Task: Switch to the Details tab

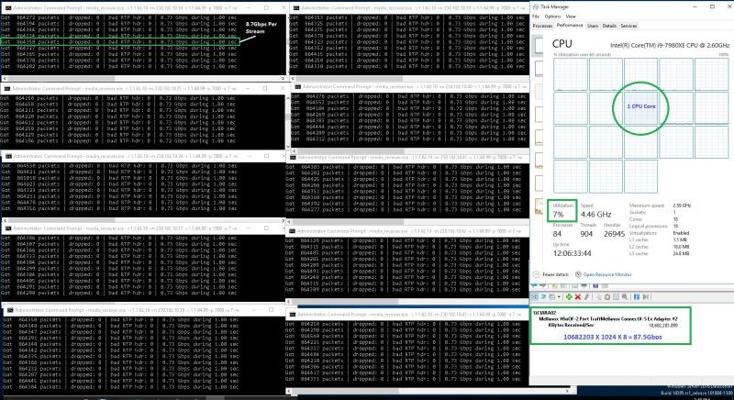Action: (x=609, y=25)
